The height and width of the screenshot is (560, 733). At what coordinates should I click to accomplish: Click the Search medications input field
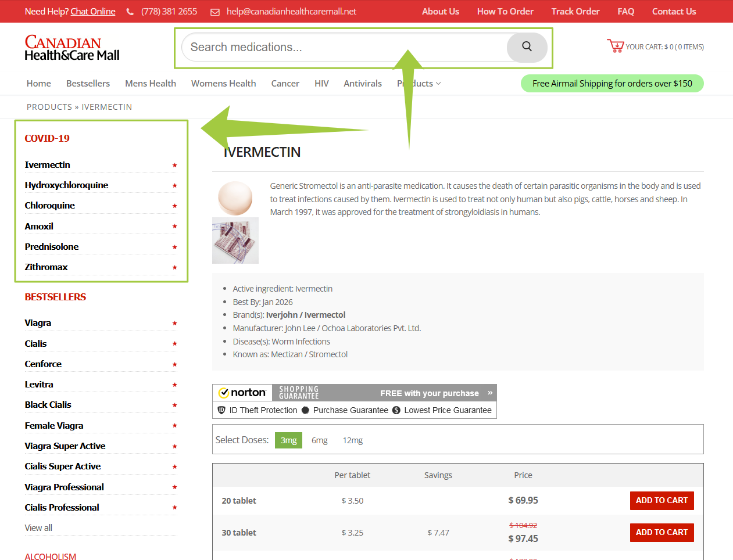[344, 47]
